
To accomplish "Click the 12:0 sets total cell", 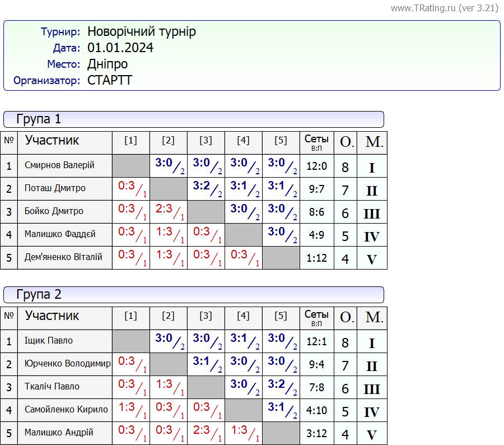I will pyautogui.click(x=316, y=166).
